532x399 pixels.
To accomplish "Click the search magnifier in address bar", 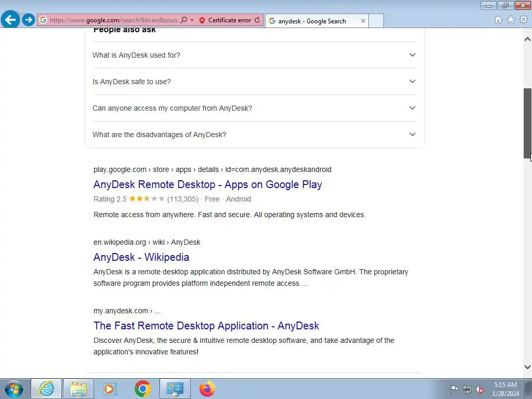I will pyautogui.click(x=183, y=20).
